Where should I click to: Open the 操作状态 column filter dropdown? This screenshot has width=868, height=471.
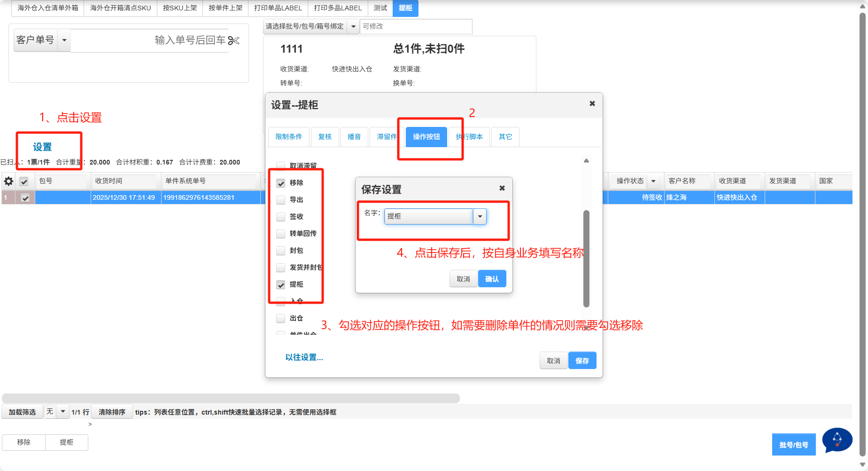coord(653,181)
